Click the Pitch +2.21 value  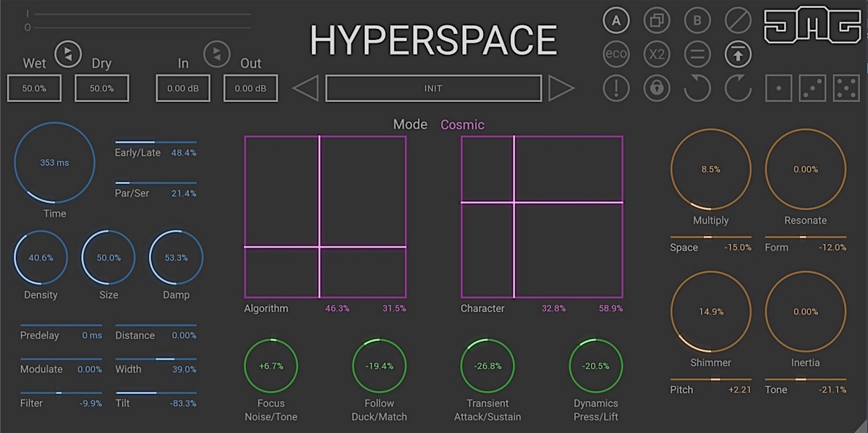point(741,390)
